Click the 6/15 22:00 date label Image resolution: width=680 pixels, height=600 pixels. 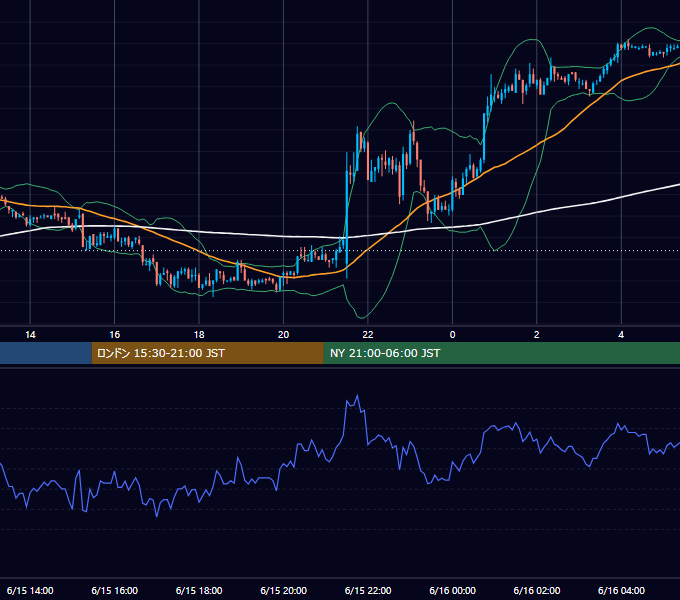(368, 590)
